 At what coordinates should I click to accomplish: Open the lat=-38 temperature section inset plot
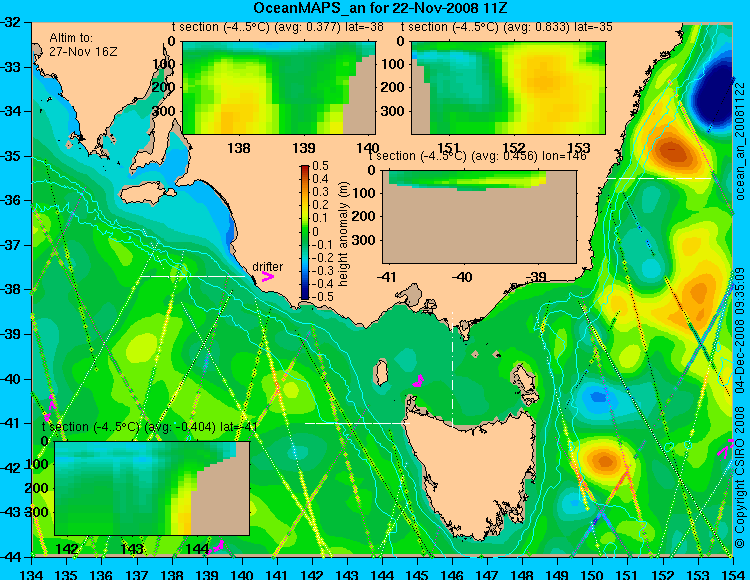[279, 88]
